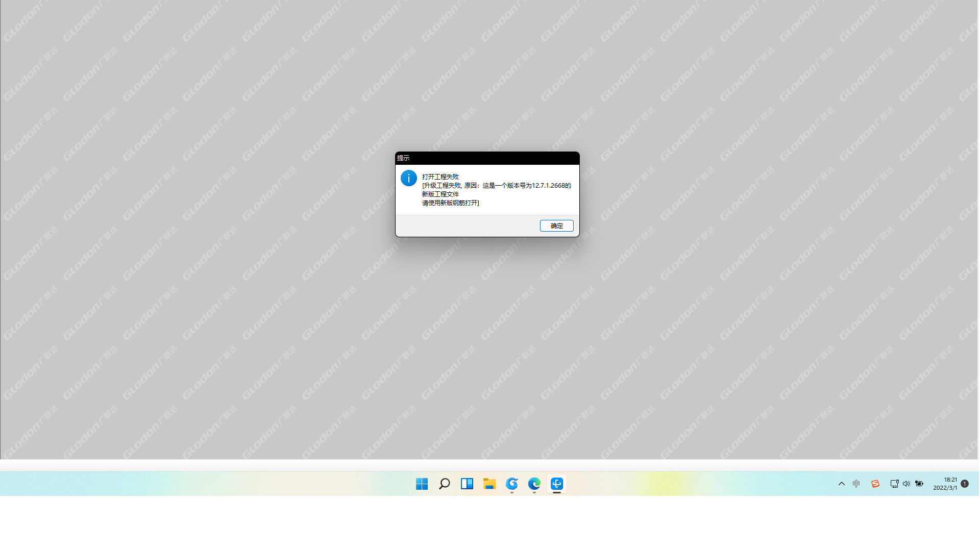Open taskbar Search
The image size is (980, 551).
[445, 484]
